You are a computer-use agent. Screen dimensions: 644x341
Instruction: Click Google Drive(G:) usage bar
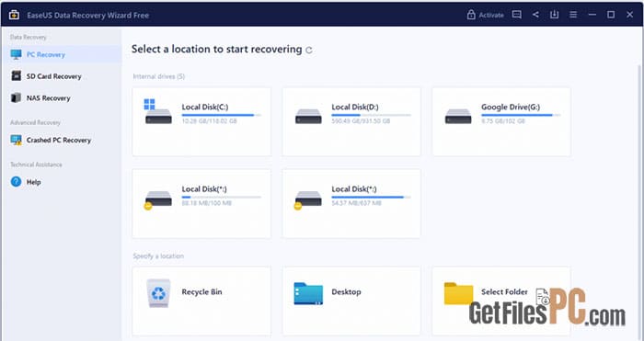[x=522, y=115]
